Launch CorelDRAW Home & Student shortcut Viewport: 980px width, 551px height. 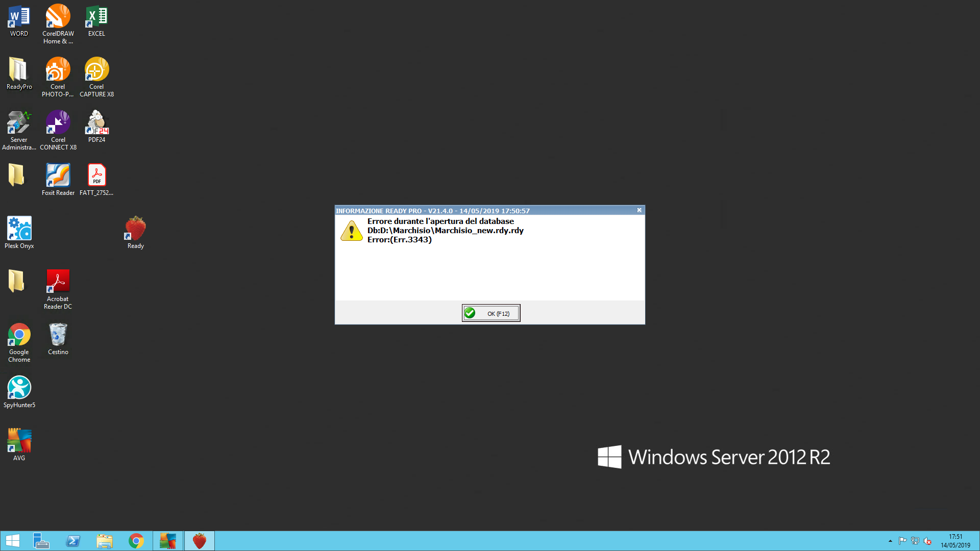[58, 24]
